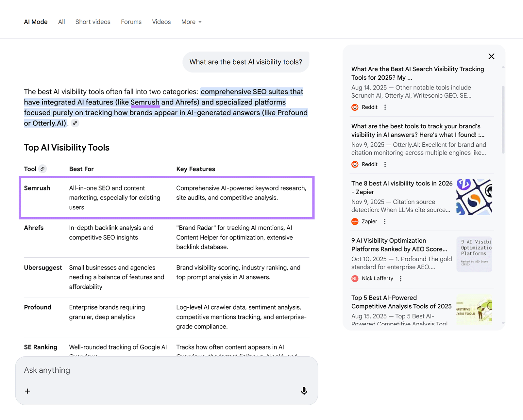Click the AEO Score platforms thumbnail

(474, 254)
